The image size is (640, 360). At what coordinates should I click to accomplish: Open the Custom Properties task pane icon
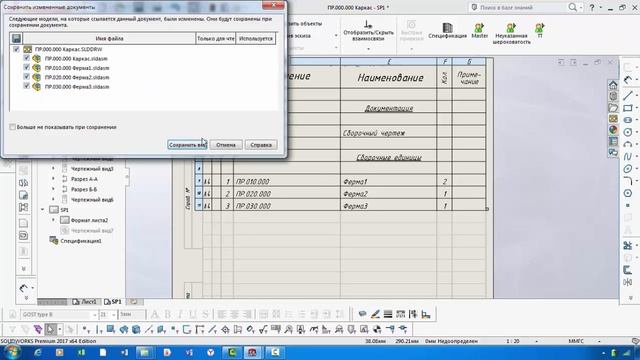(x=613, y=141)
